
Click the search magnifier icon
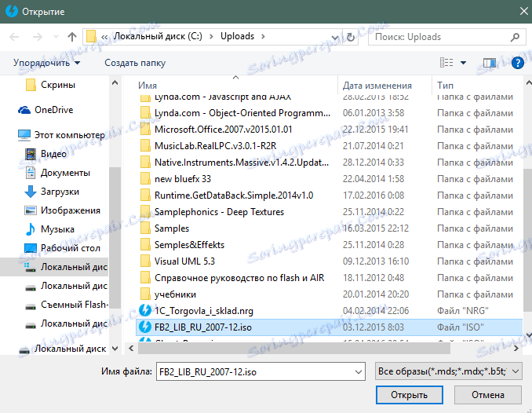(x=515, y=37)
